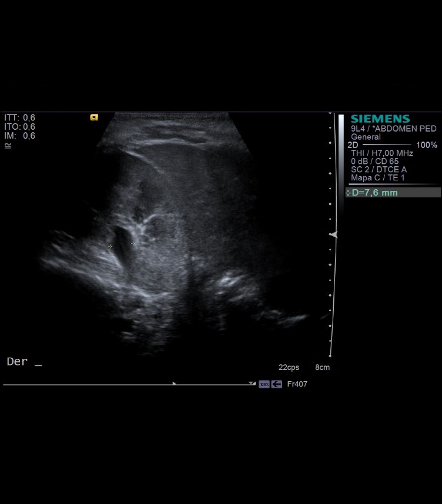Click the SC 2 / DTCE A setting

(x=379, y=169)
